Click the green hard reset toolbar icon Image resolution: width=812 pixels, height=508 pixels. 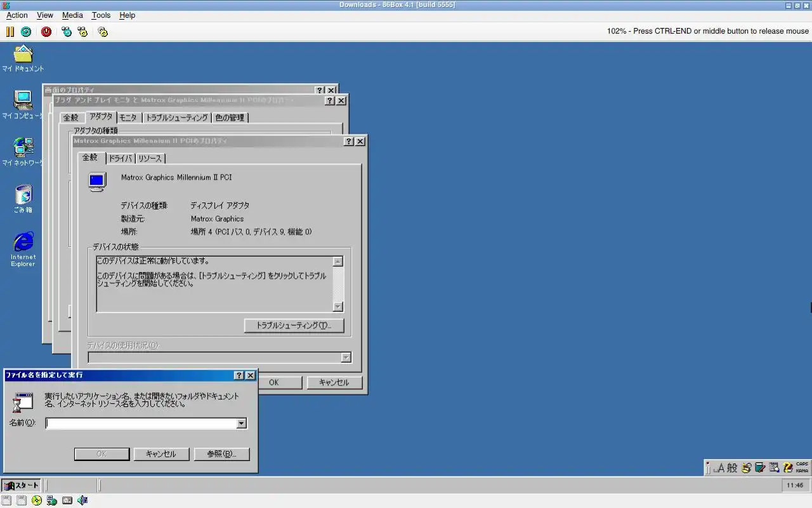26,31
